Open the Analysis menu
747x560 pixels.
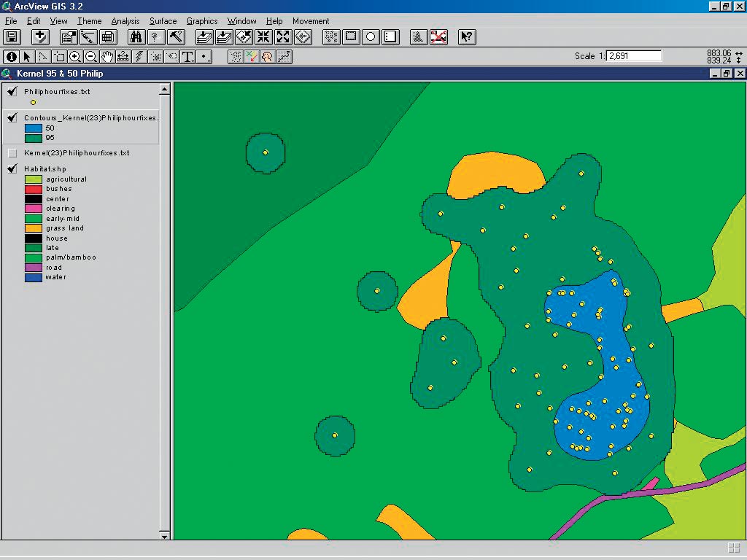pyautogui.click(x=125, y=21)
